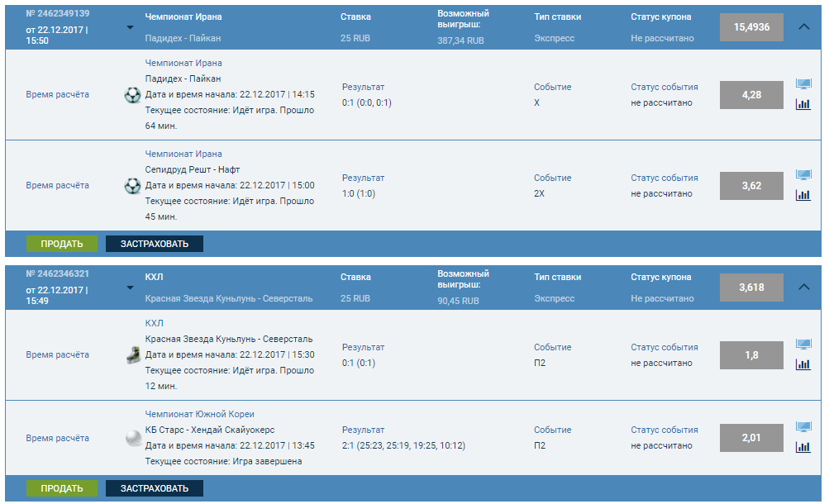Click total odds 15,4936 box

click(751, 27)
